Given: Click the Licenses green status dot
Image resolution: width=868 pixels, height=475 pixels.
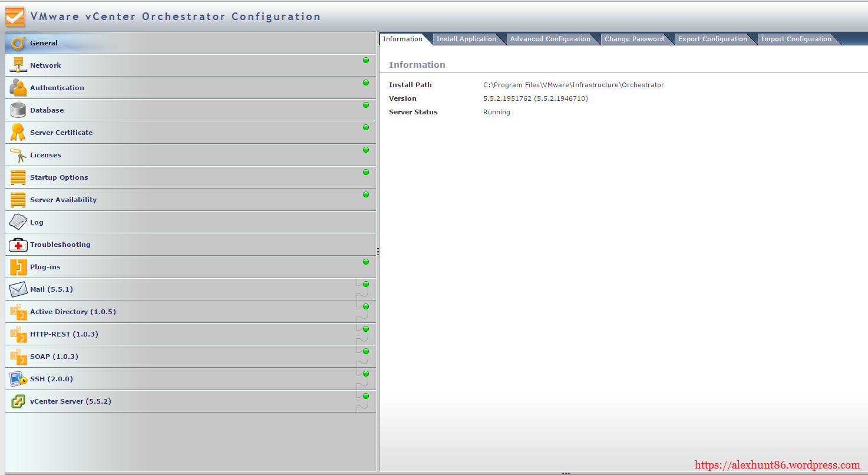Looking at the screenshot, I should pos(366,150).
